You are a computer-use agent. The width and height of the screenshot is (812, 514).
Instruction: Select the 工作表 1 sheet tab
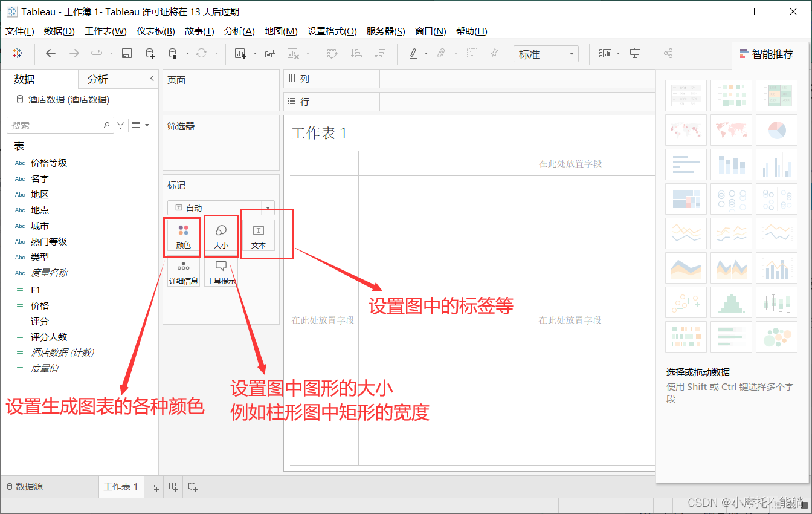121,486
